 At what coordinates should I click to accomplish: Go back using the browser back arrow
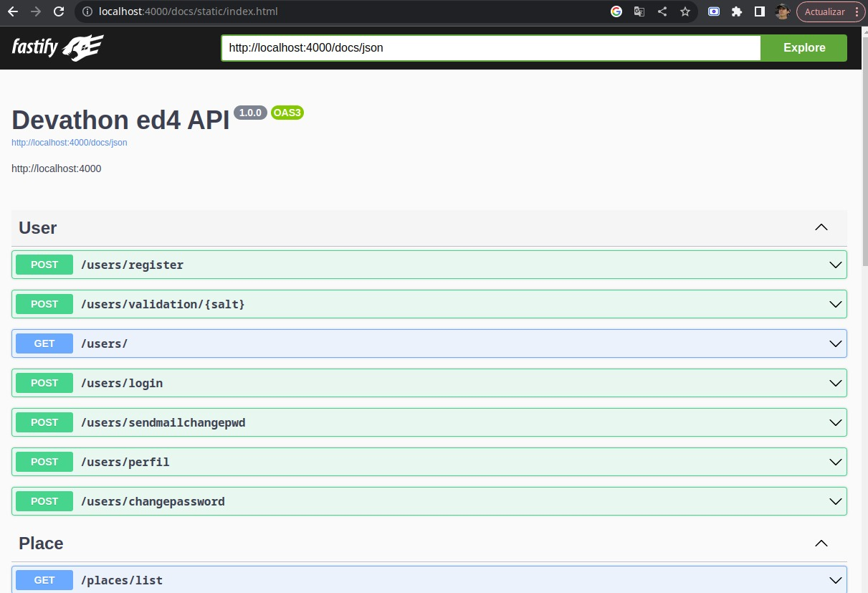click(13, 11)
